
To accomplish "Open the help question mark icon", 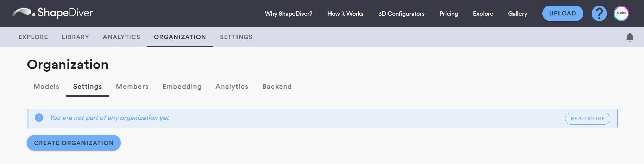I will pyautogui.click(x=599, y=14).
